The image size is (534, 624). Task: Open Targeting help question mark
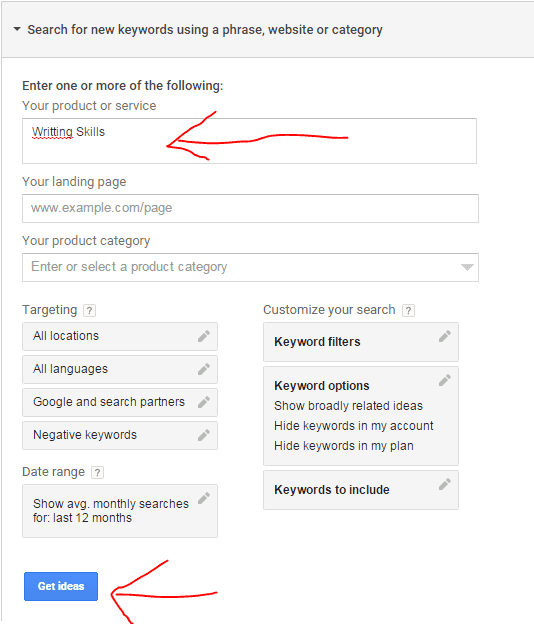[x=90, y=310]
